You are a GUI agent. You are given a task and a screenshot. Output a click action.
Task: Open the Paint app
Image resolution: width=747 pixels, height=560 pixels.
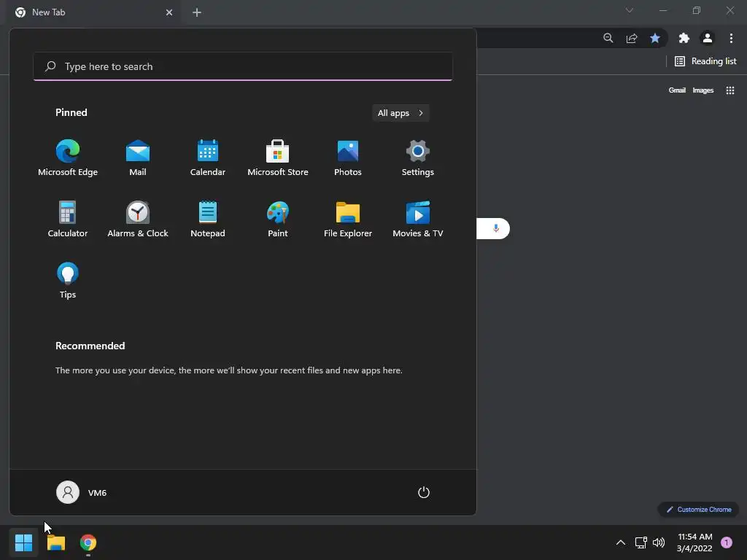click(278, 219)
